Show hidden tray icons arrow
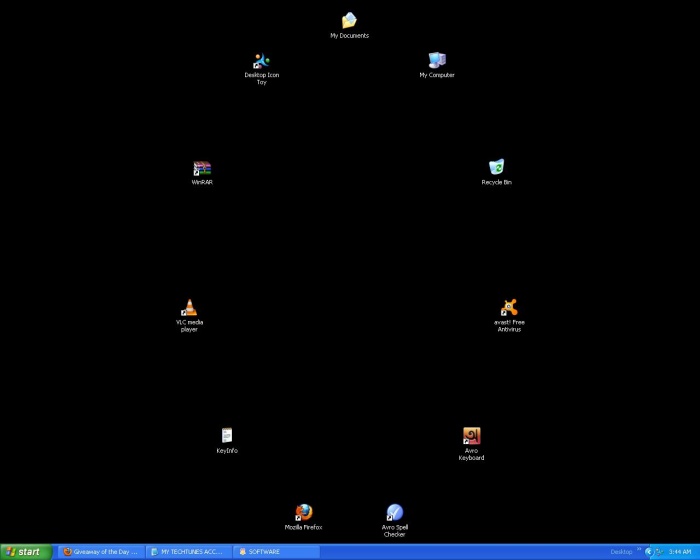Image resolution: width=700 pixels, height=560 pixels. (x=649, y=552)
